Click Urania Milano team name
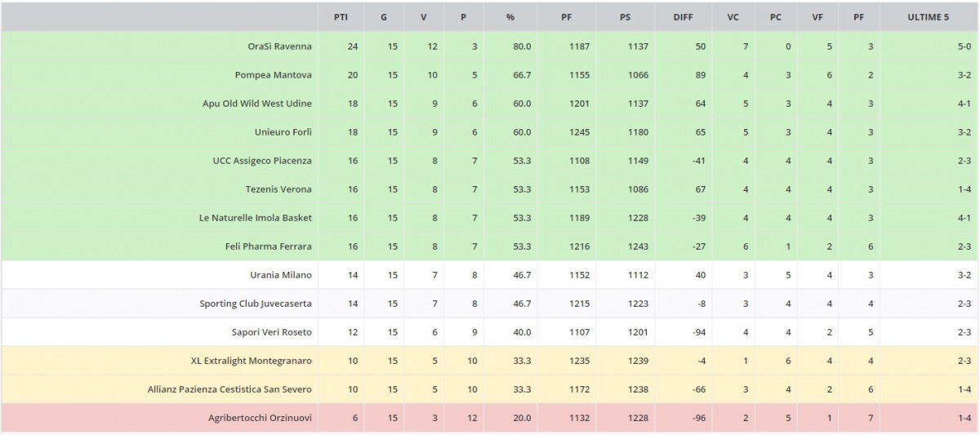 [x=280, y=275]
